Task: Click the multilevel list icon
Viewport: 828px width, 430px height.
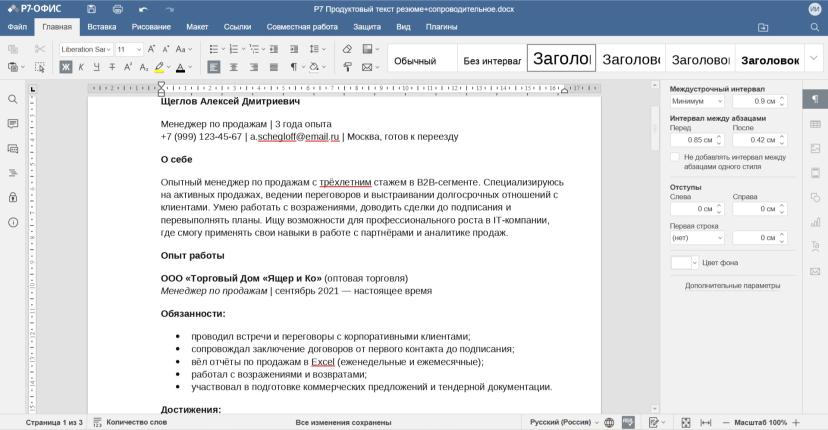Action: click(x=254, y=49)
